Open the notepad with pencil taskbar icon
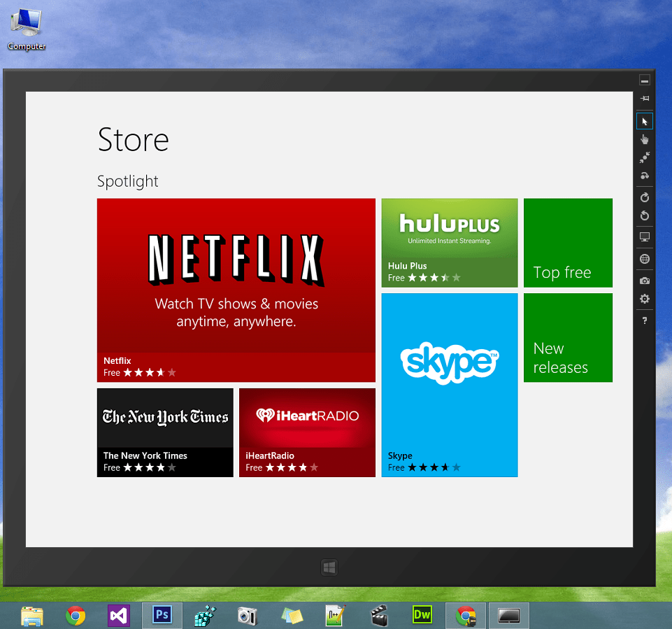Viewport: 672px width, 629px height. click(335, 616)
